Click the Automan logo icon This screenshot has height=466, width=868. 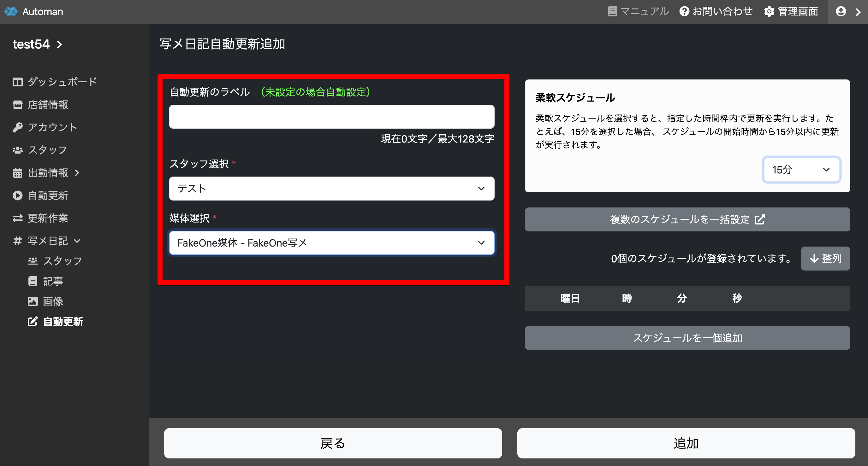coord(11,11)
